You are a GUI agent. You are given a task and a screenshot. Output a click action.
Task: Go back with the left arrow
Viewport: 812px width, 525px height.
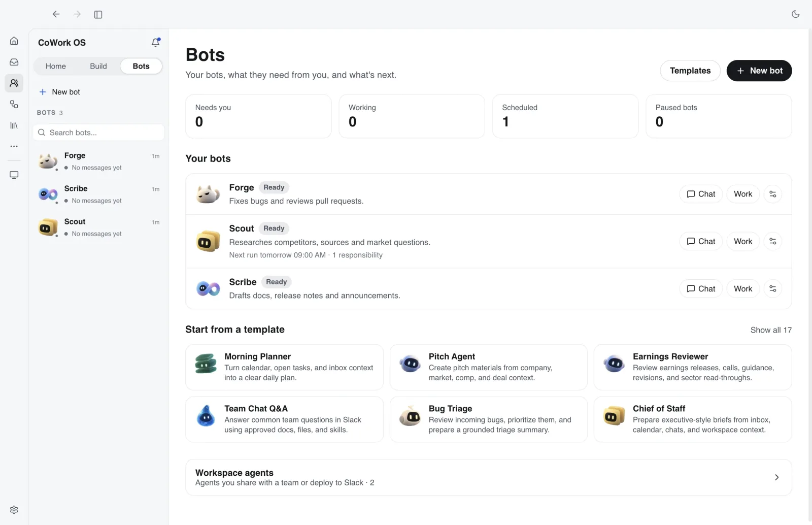tap(56, 14)
